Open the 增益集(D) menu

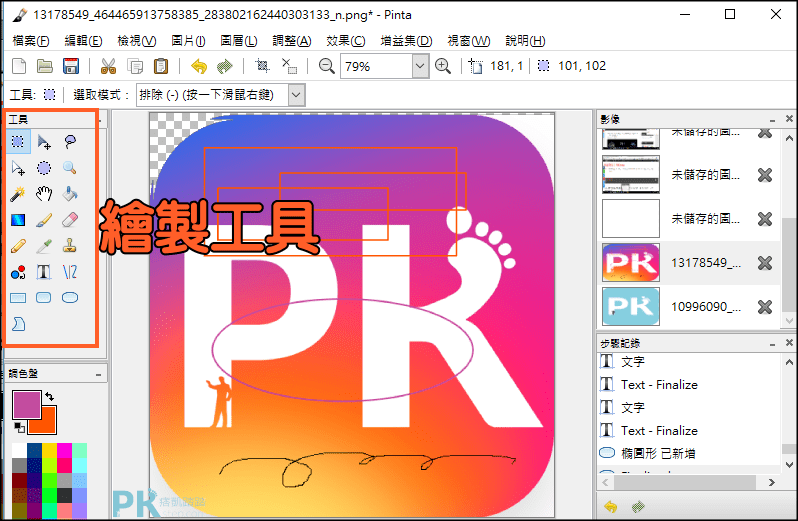(x=406, y=41)
